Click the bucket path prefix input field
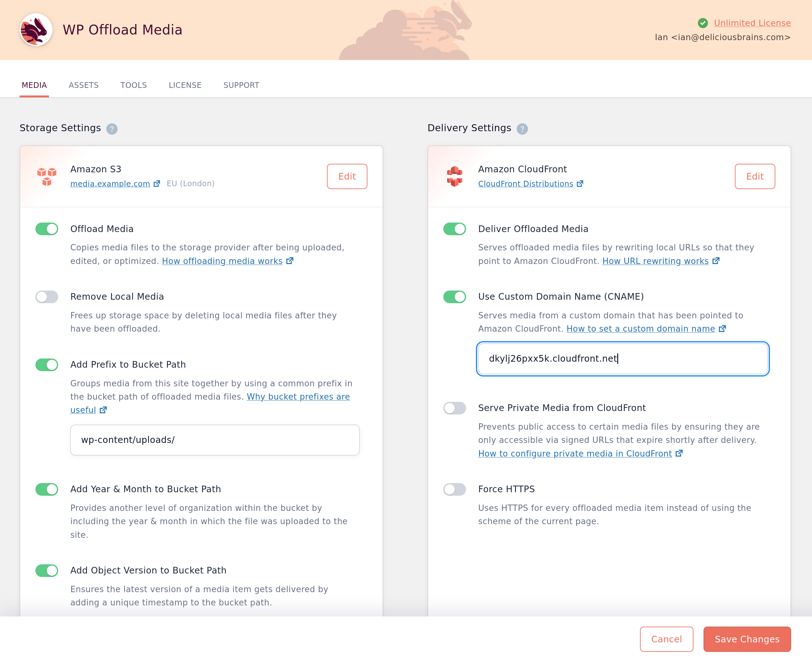The height and width of the screenshot is (662, 812). pos(215,440)
